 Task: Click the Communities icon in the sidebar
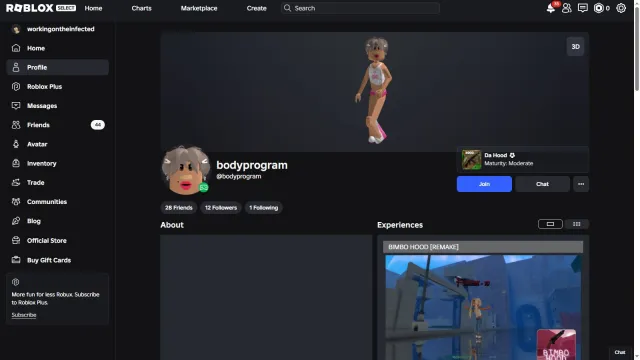click(16, 202)
